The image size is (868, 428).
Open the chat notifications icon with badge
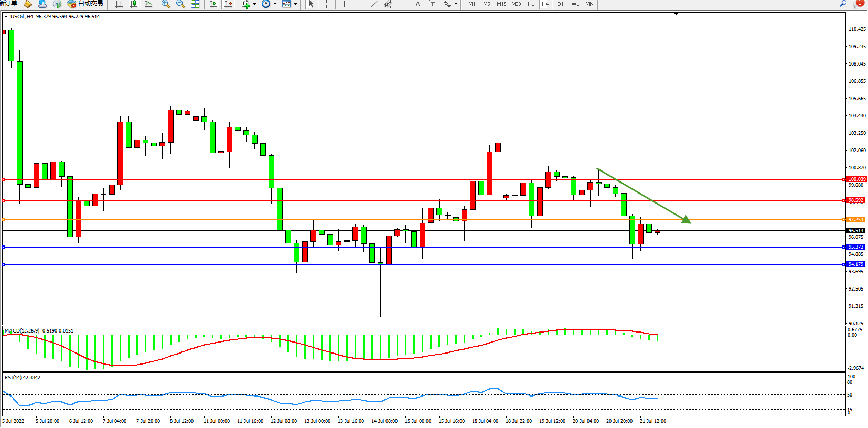(858, 4)
